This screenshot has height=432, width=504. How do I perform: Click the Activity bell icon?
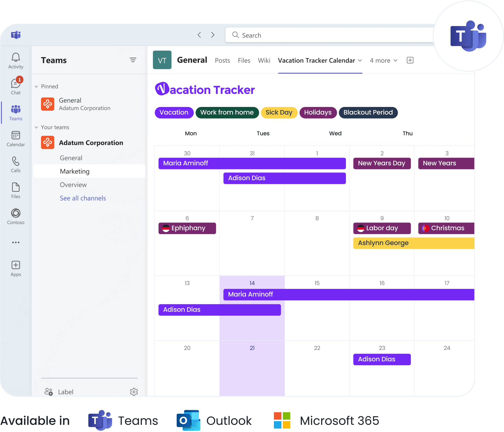(15, 57)
